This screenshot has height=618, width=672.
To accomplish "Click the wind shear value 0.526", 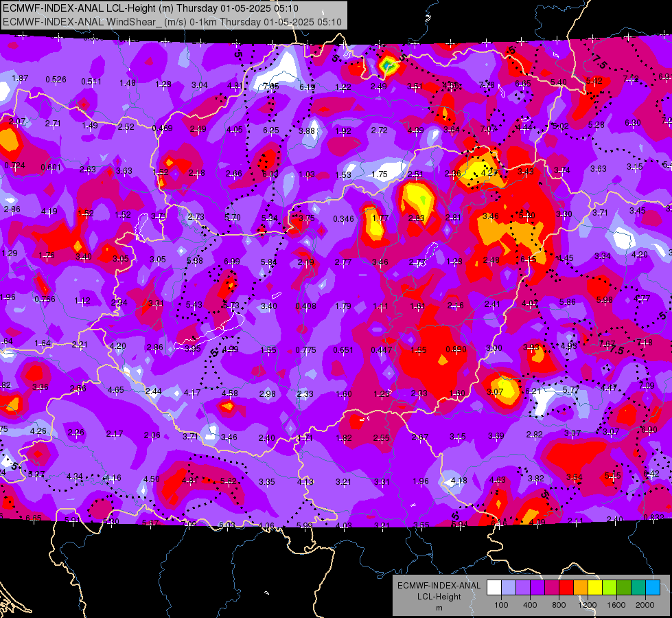I will (x=56, y=80).
